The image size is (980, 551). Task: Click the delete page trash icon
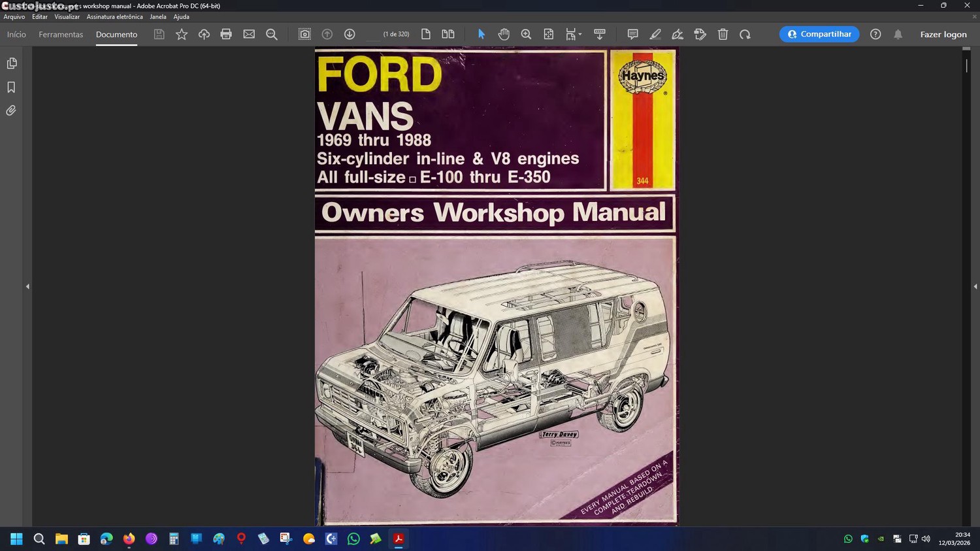click(x=723, y=34)
